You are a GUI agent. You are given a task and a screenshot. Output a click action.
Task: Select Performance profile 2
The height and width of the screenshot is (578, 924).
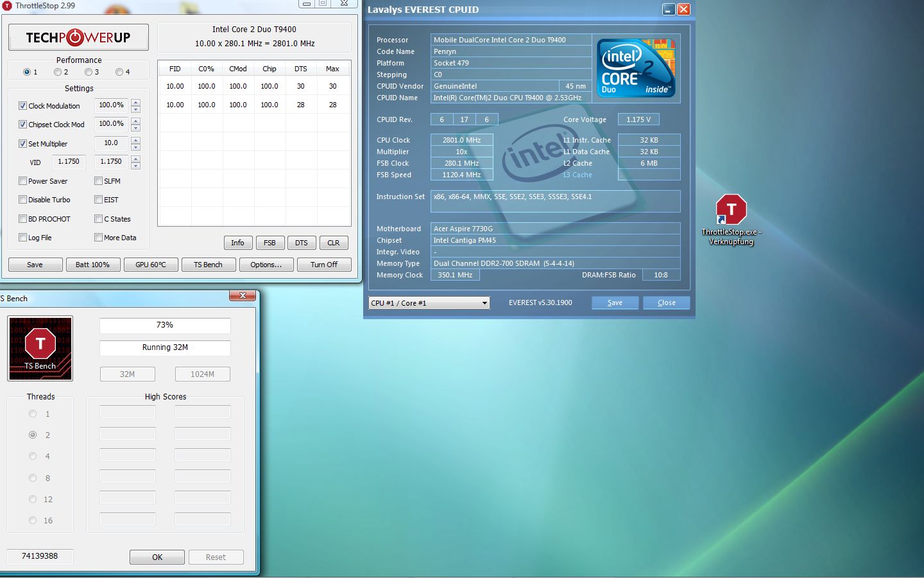pyautogui.click(x=58, y=72)
